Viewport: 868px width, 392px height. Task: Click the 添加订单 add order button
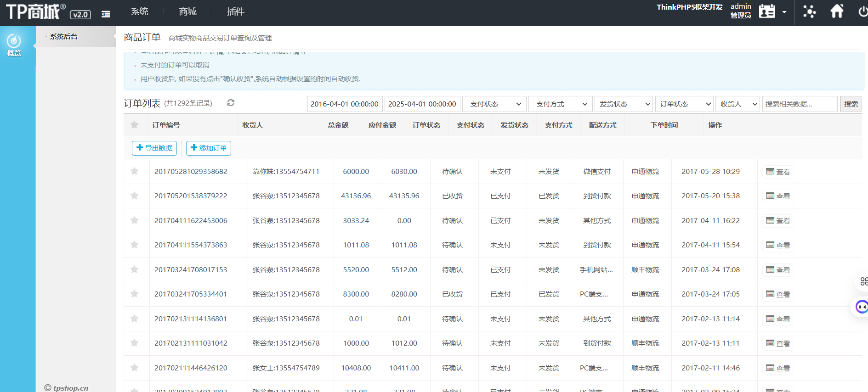pyautogui.click(x=209, y=148)
